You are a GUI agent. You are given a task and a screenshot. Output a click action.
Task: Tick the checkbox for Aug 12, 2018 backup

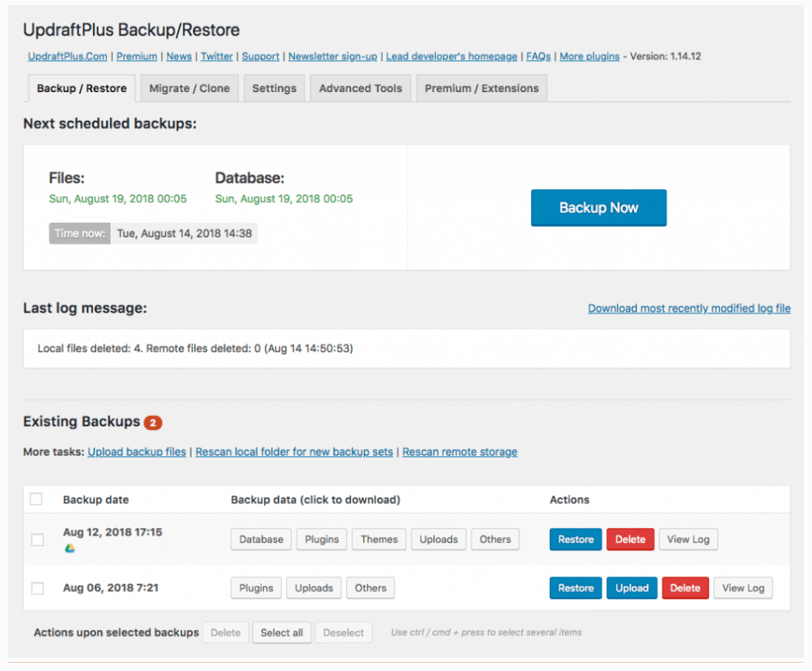(37, 540)
